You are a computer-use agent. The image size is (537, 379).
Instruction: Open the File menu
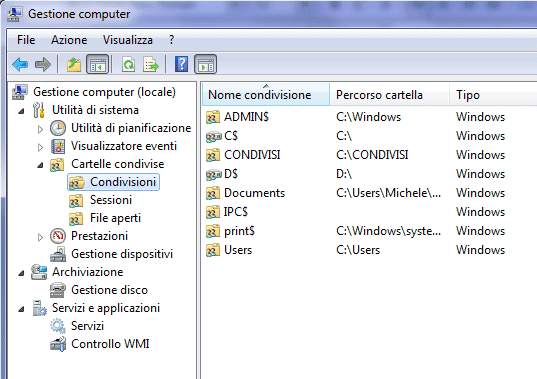(26, 40)
